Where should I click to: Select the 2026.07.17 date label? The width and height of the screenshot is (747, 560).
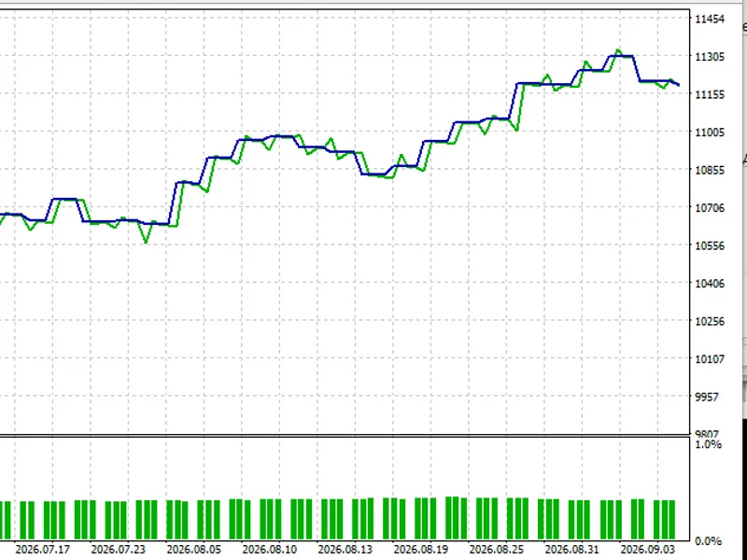coord(42,550)
